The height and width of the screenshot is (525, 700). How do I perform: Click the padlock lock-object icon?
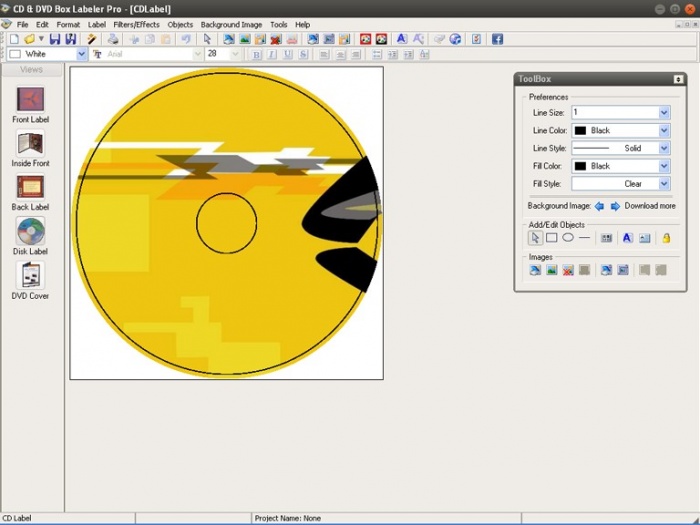coord(666,238)
